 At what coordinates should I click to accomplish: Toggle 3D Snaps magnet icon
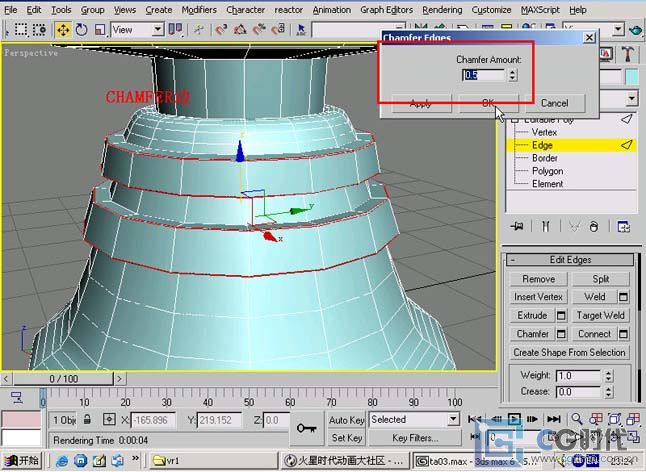point(221,30)
